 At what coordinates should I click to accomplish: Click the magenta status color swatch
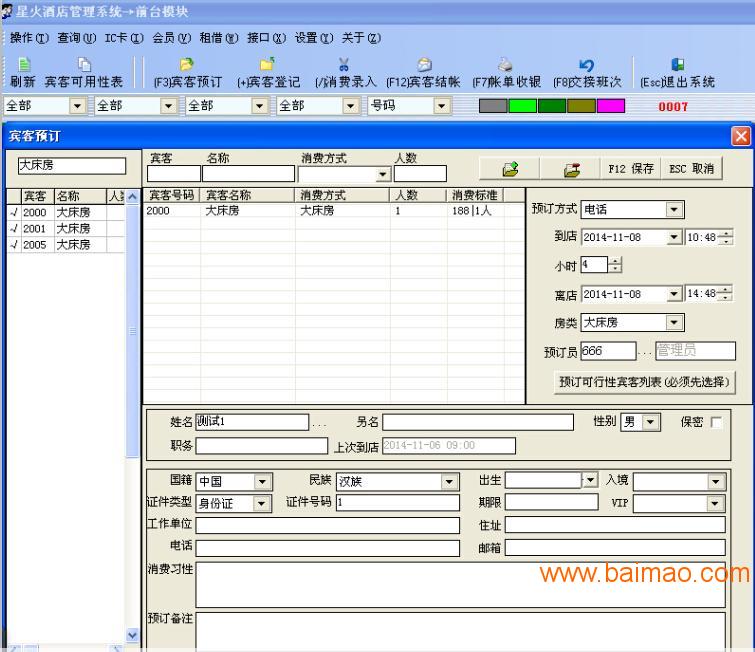pyautogui.click(x=611, y=106)
